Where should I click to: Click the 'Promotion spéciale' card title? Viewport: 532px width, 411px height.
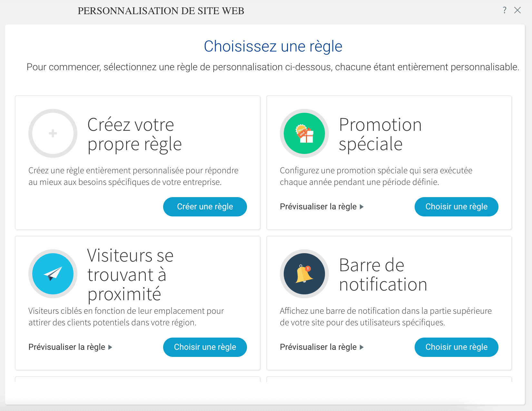(x=380, y=134)
